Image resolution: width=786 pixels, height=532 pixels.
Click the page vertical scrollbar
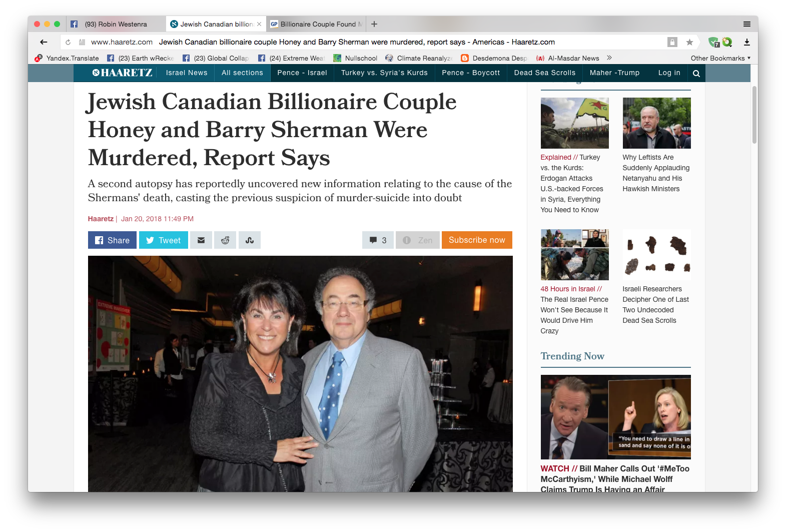coord(754,115)
